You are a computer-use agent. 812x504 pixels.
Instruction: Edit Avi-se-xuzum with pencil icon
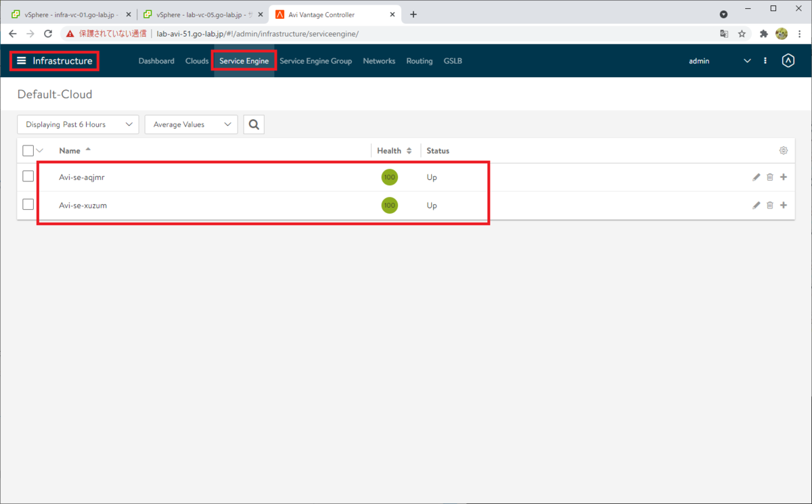[757, 206]
